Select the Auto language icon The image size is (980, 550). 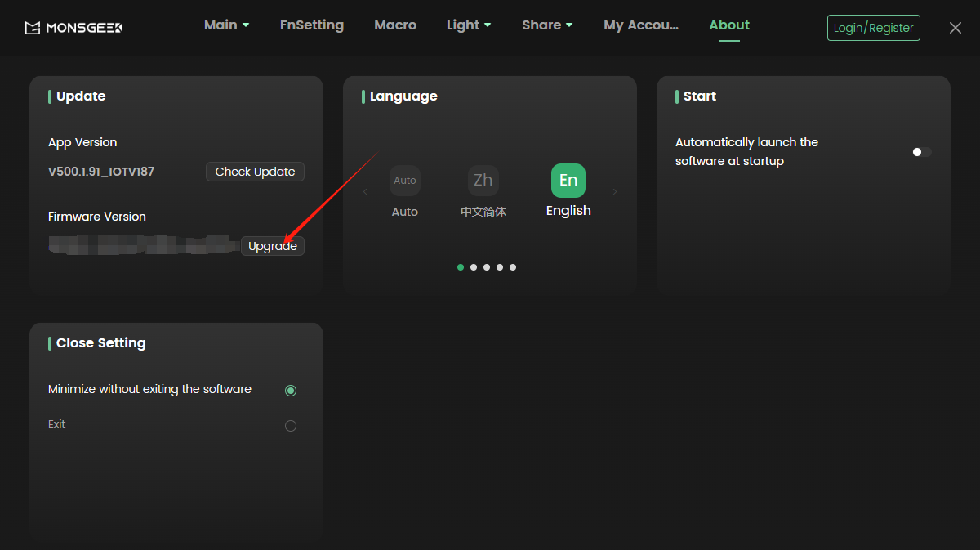click(x=405, y=181)
